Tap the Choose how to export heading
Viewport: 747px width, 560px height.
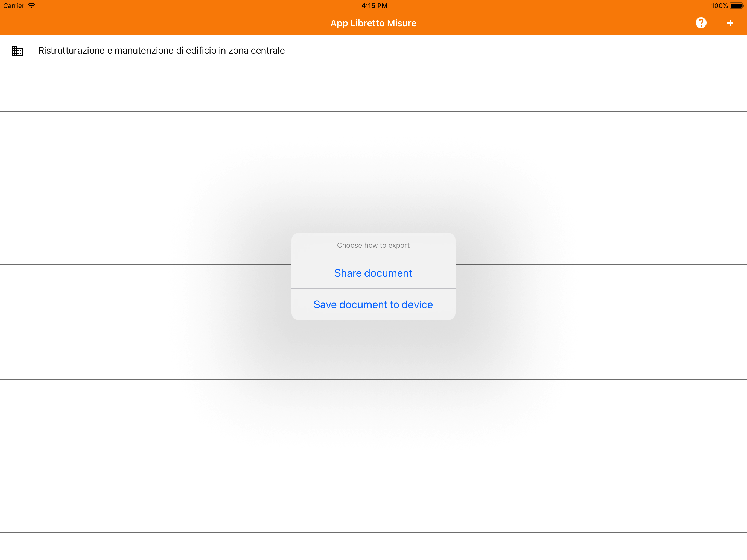click(373, 245)
